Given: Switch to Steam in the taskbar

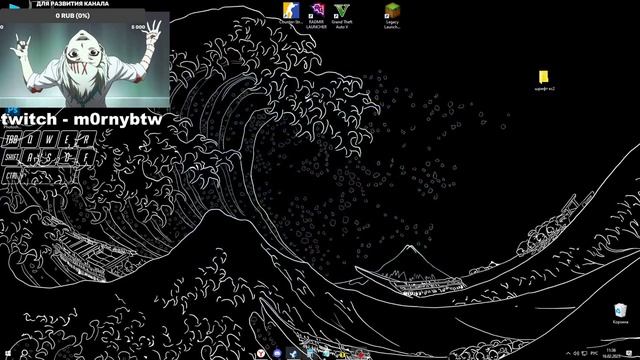Looking at the screenshot, I should click(293, 353).
